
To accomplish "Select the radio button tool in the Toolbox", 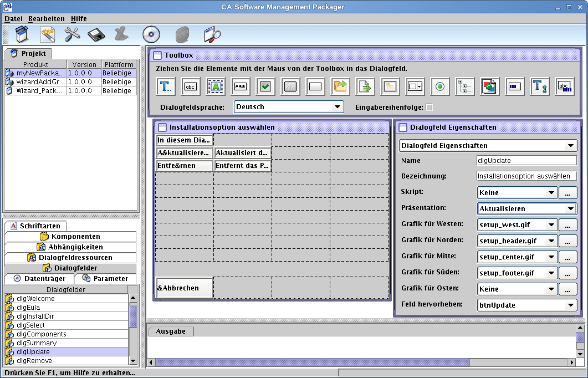I will click(440, 86).
